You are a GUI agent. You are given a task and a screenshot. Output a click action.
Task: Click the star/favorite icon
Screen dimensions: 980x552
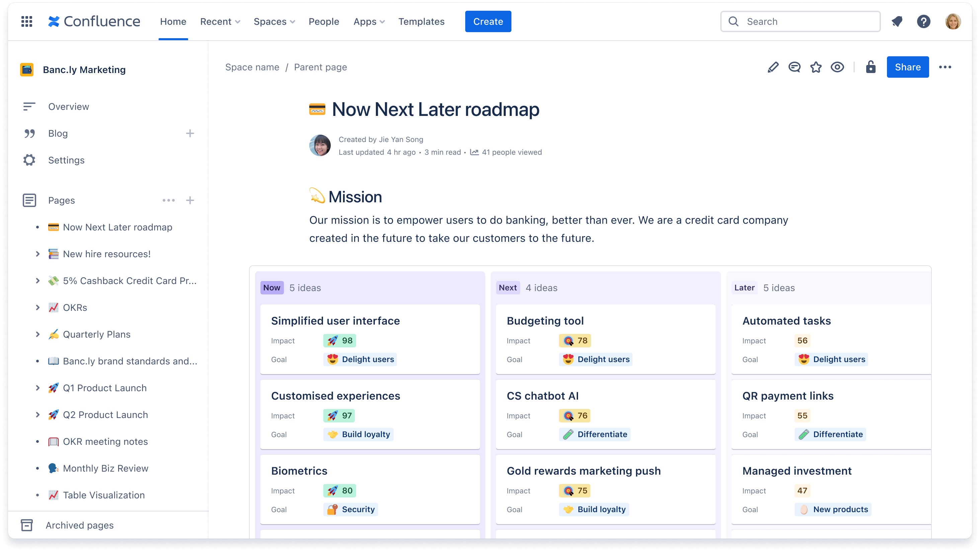click(815, 67)
